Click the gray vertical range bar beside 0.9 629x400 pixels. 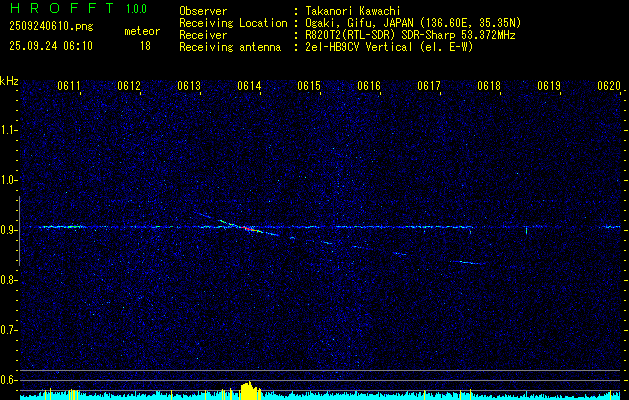click(19, 231)
